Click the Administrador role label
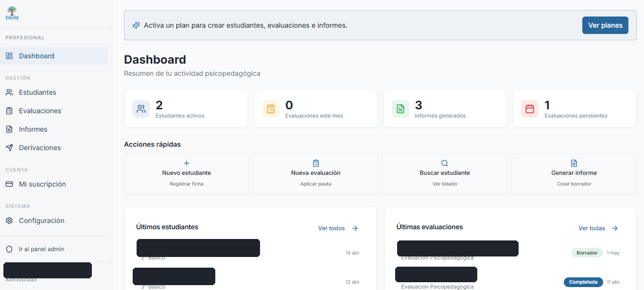 click(21, 280)
